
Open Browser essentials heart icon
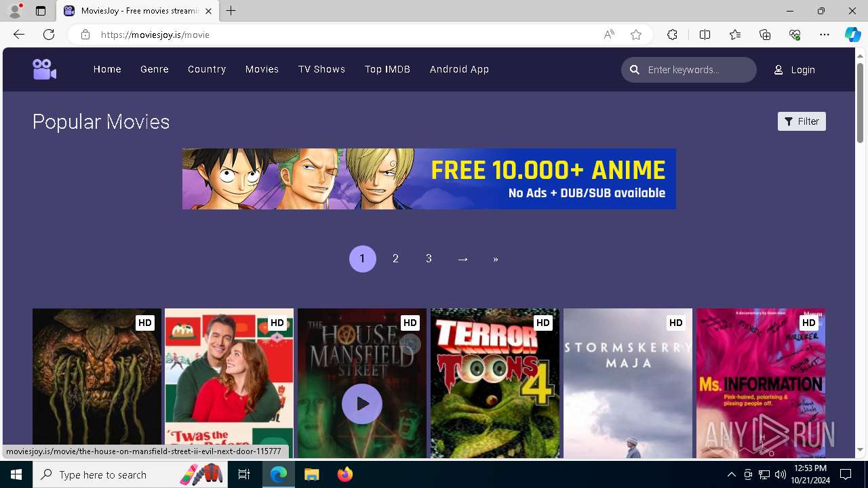[x=795, y=35]
